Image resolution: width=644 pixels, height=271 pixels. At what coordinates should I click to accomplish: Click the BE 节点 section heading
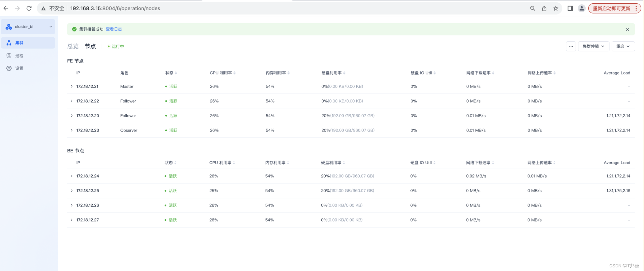(x=76, y=151)
